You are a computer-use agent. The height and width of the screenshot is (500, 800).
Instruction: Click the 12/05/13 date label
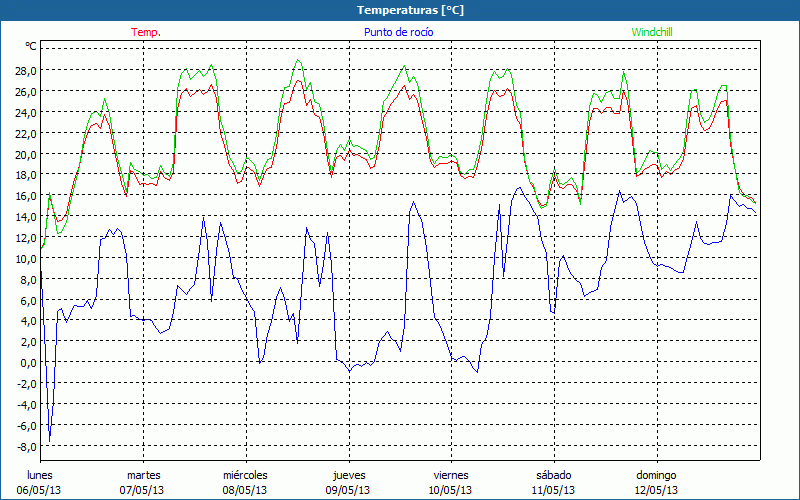(656, 490)
